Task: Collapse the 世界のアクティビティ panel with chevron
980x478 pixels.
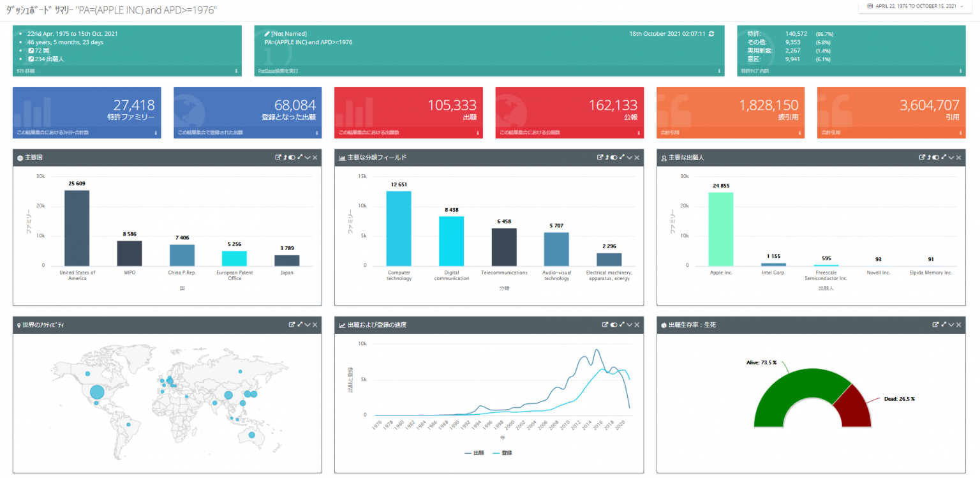Action: click(x=308, y=325)
